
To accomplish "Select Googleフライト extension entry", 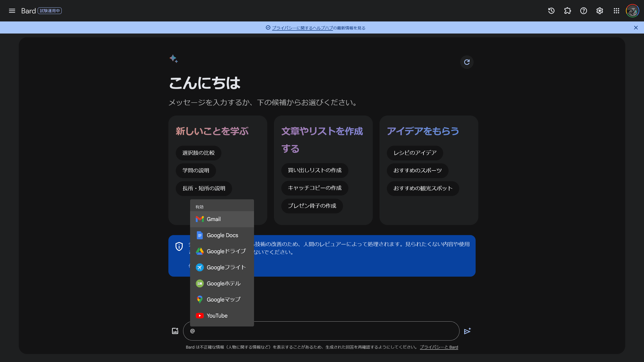I will click(222, 267).
